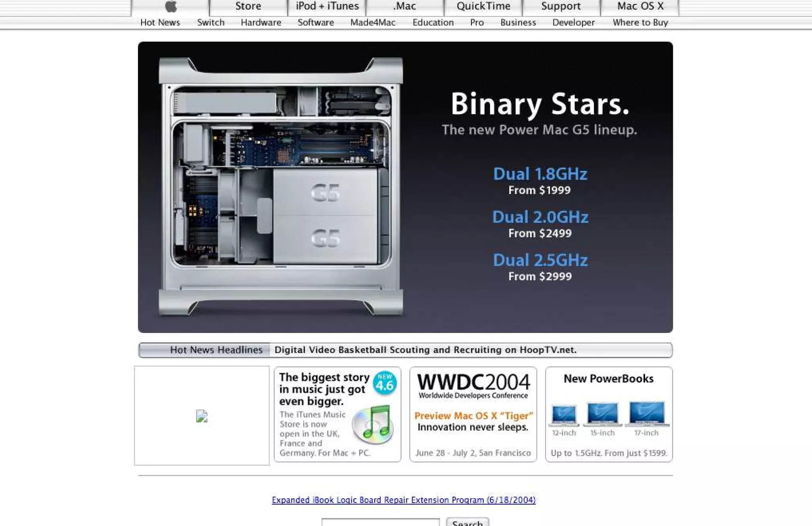Go to Made4Mac
The height and width of the screenshot is (526, 812).
(x=373, y=23)
